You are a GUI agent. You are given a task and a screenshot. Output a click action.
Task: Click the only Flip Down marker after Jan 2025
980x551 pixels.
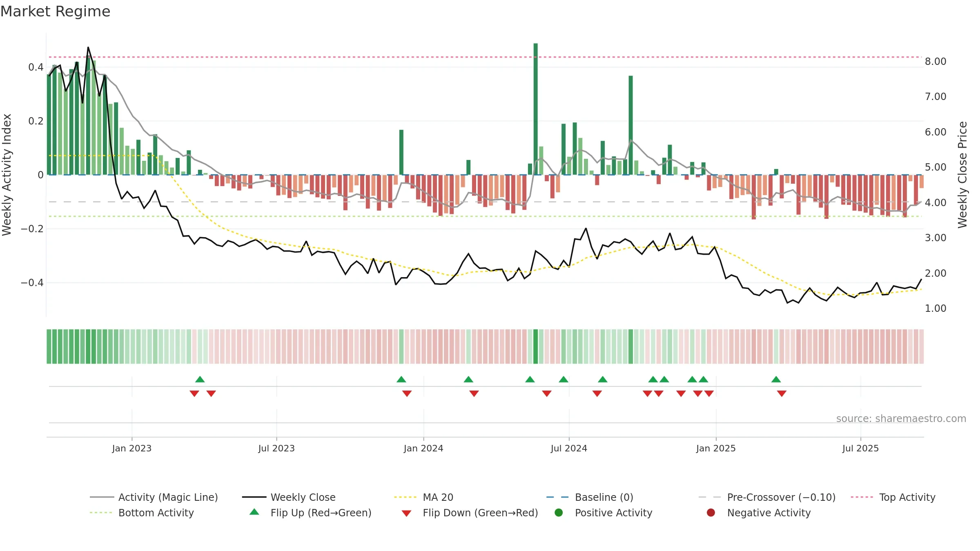click(782, 393)
